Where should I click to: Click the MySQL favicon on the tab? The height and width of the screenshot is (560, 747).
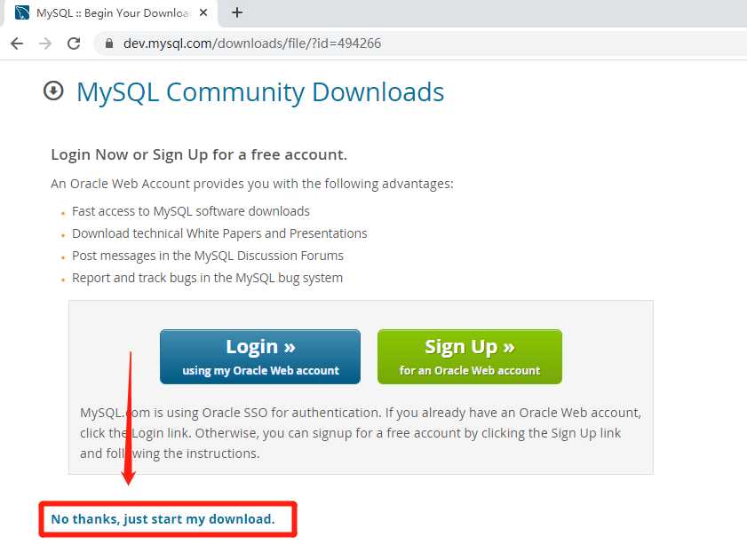pyautogui.click(x=22, y=12)
